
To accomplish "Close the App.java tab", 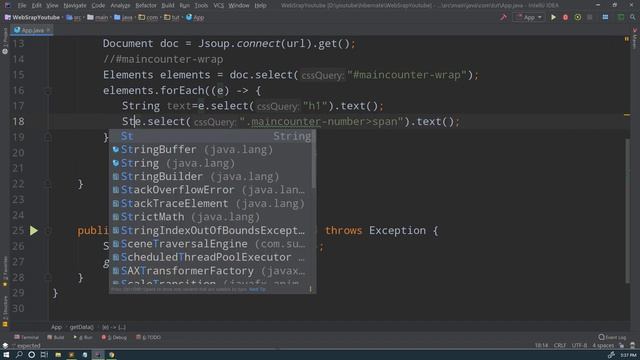I will click(x=48, y=30).
